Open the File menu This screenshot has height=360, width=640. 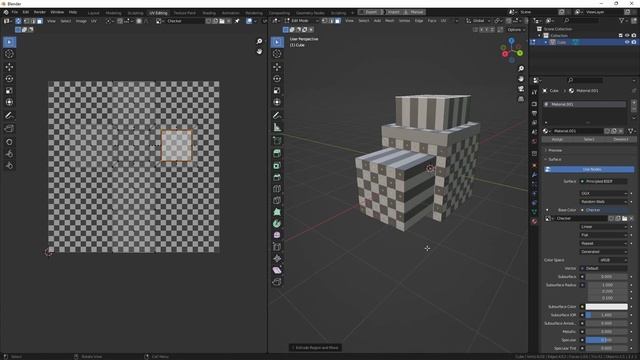(15, 12)
